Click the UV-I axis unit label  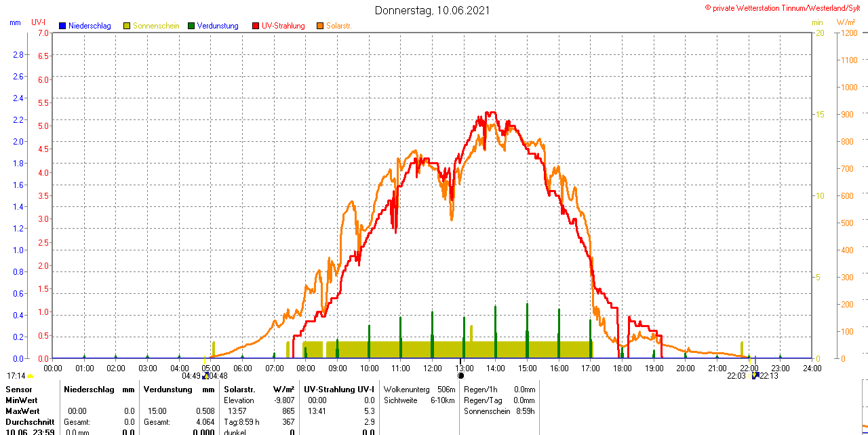(39, 22)
